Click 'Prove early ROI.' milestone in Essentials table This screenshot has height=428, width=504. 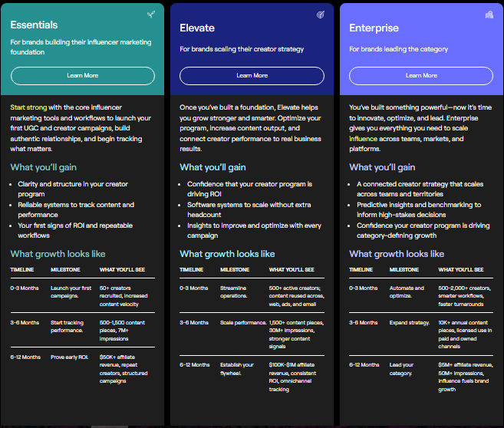70,357
